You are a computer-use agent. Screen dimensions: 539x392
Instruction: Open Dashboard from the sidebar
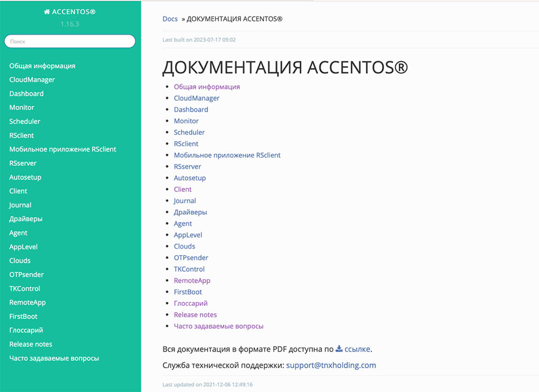(26, 94)
